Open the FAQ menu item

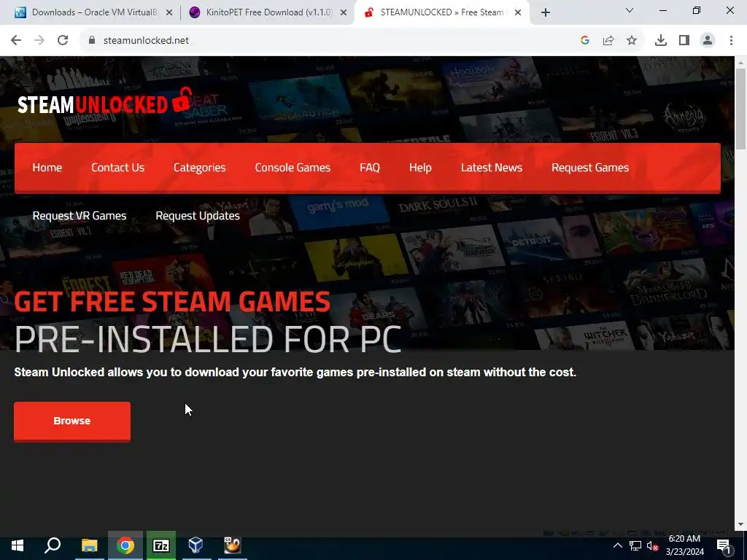click(x=370, y=168)
